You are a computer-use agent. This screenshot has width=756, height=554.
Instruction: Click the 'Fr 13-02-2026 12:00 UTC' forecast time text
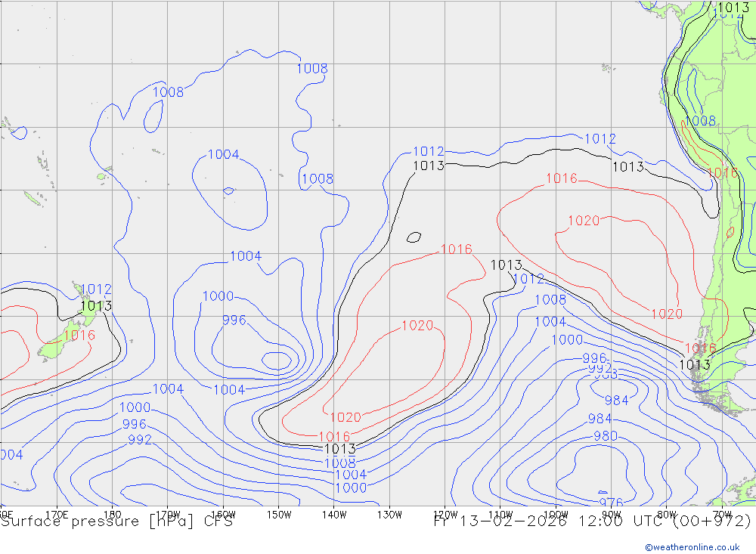point(548,522)
